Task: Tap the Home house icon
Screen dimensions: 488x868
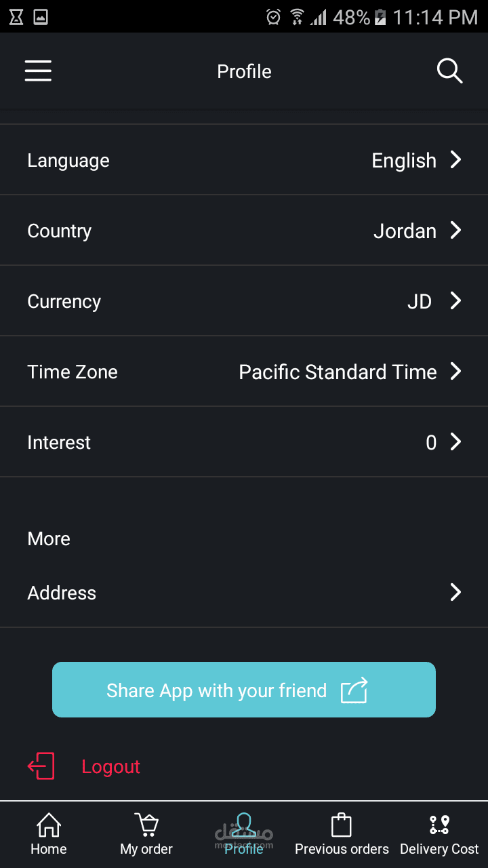Action: [x=48, y=825]
